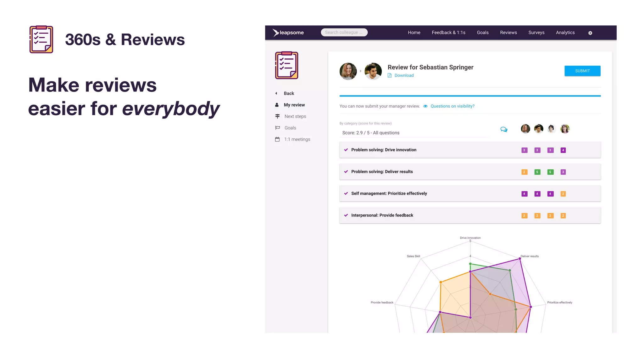
Task: Click the Back arrow icon
Action: pyautogui.click(x=276, y=93)
